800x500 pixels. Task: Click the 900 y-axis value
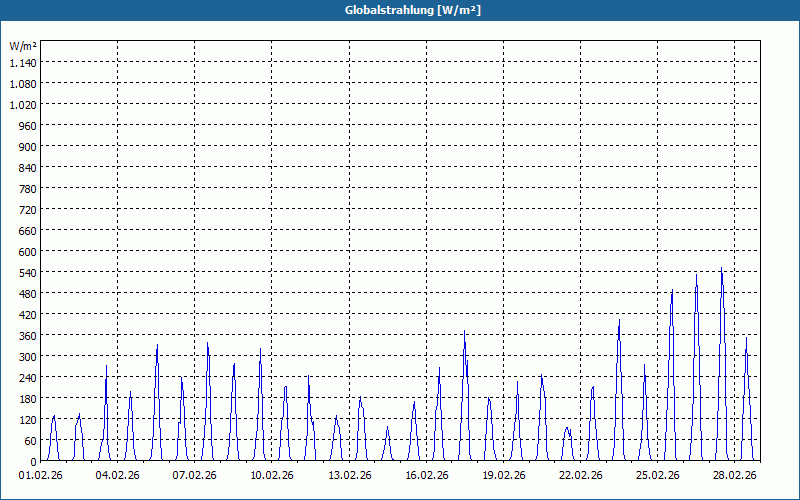28,147
